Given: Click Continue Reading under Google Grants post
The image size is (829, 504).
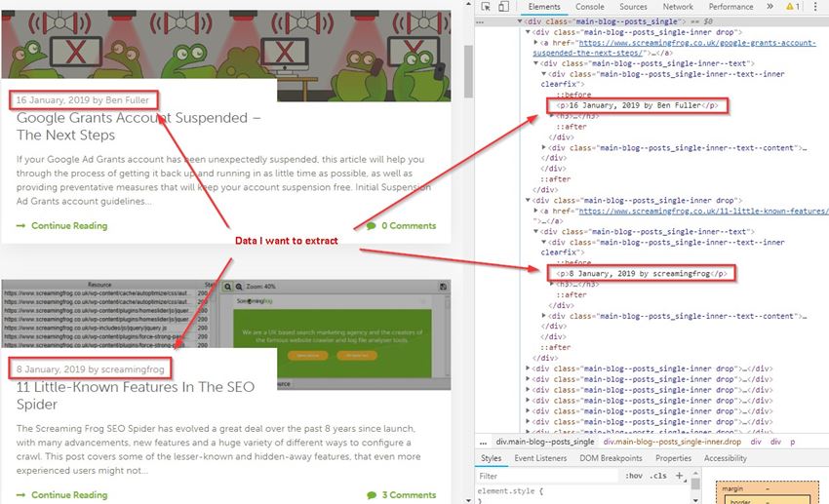Looking at the screenshot, I should click(68, 226).
